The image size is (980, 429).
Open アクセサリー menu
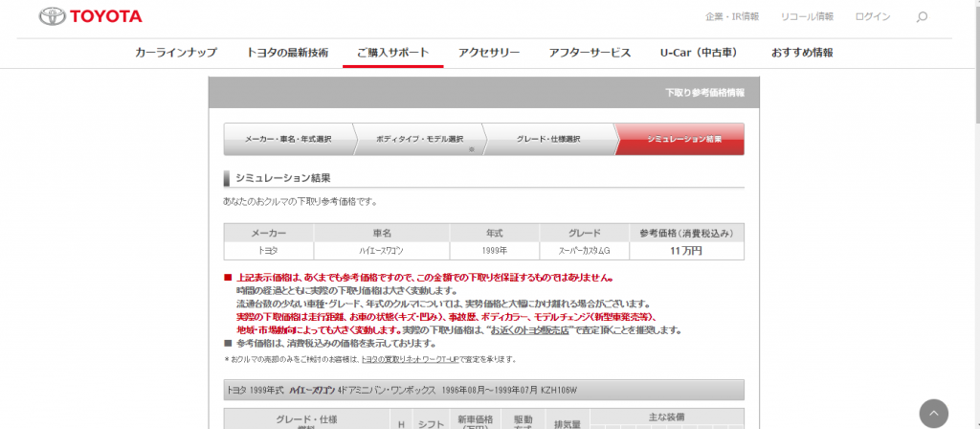pos(489,53)
